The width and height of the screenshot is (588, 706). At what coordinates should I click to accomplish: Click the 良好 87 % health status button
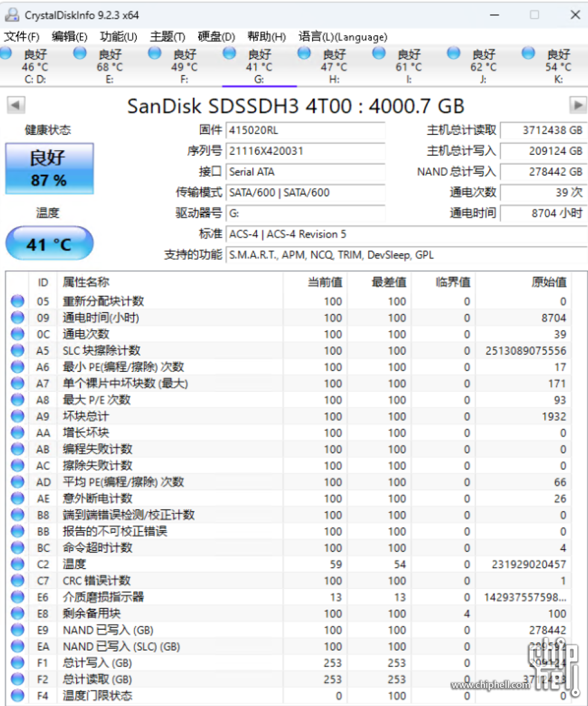49,169
